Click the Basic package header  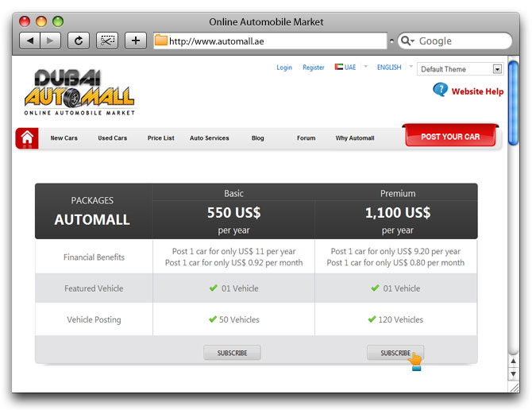(x=233, y=193)
